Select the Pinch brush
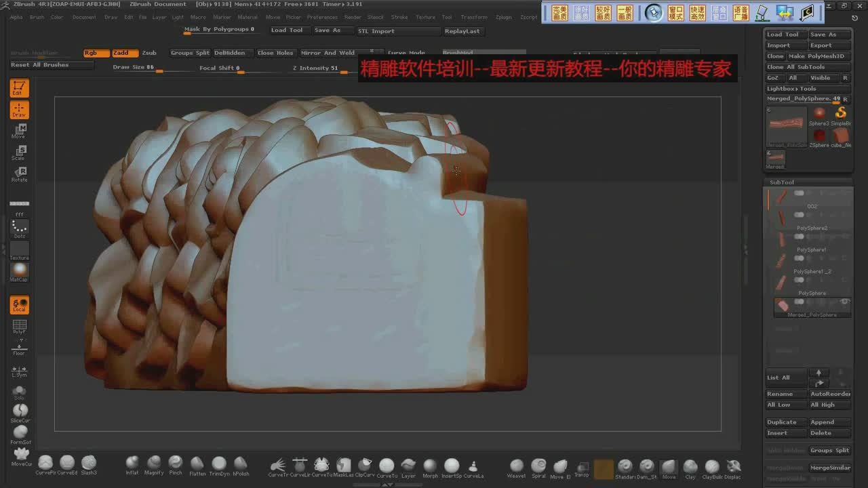The height and width of the screenshot is (488, 868). coord(176,465)
